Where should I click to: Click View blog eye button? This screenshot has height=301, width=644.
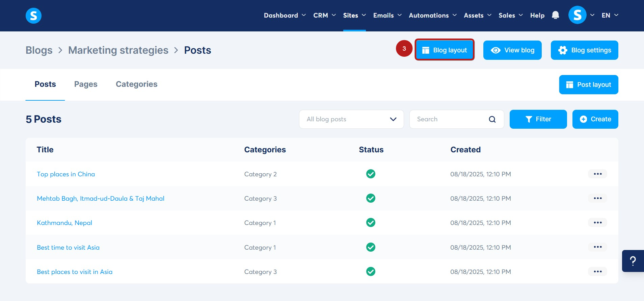(x=512, y=50)
